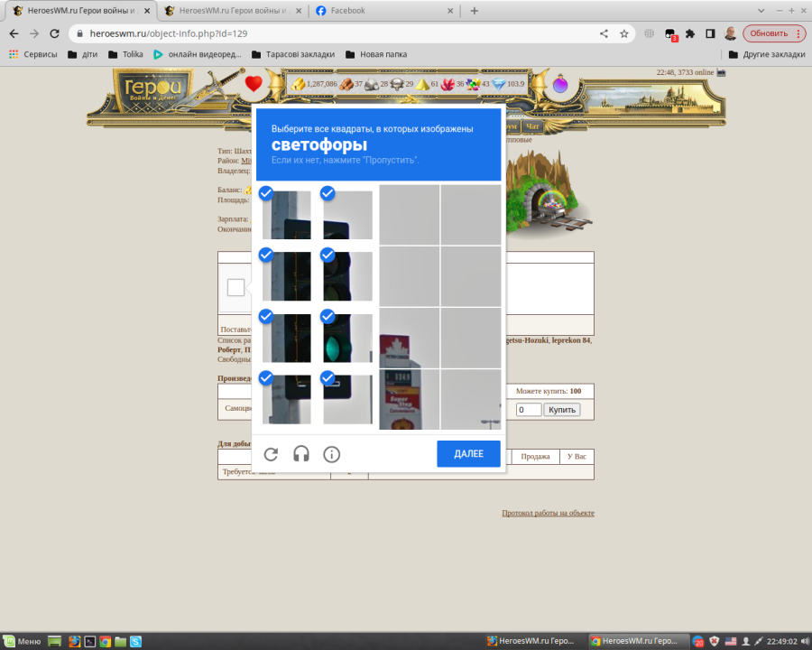Open the Меню start button

click(x=23, y=642)
